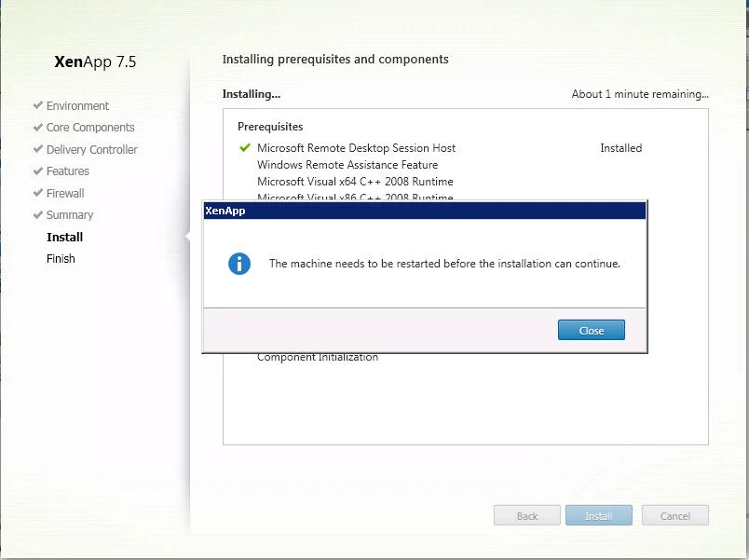Click green checkmark beside Remote Desktop Session Host
The width and height of the screenshot is (749, 560).
coord(245,147)
